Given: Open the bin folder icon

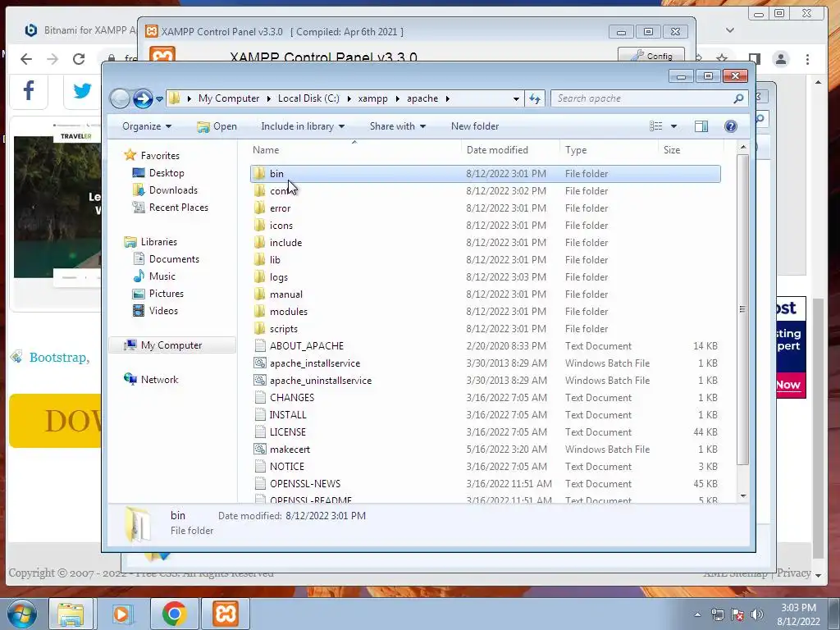Looking at the screenshot, I should 260,174.
